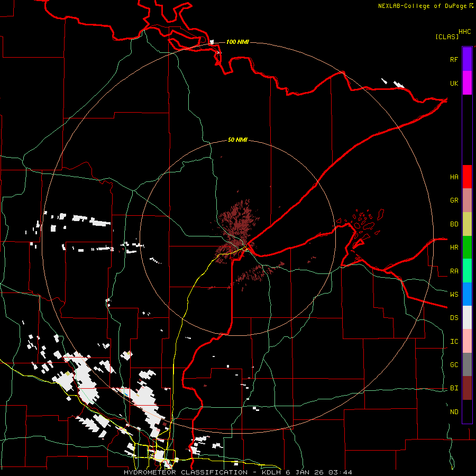Screen dimensions: 476x476
Task: Click the GR legend color swatch
Action: (x=467, y=200)
